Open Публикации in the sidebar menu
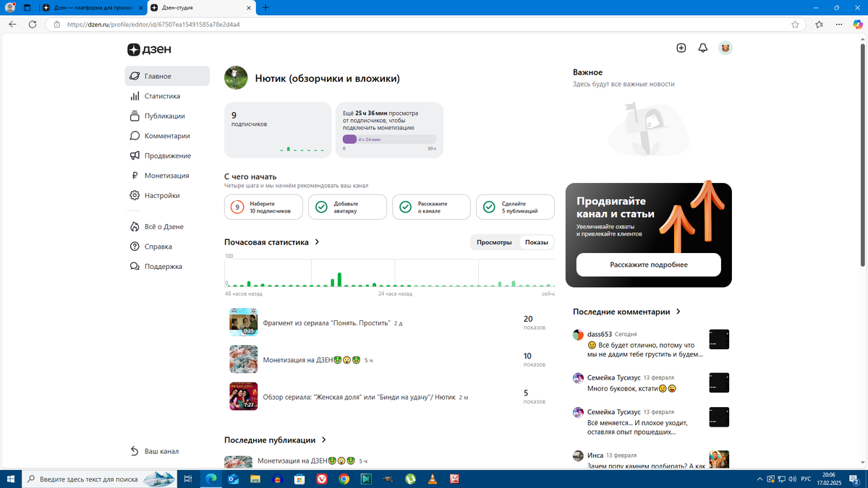This screenshot has width=868, height=488. 164,116
